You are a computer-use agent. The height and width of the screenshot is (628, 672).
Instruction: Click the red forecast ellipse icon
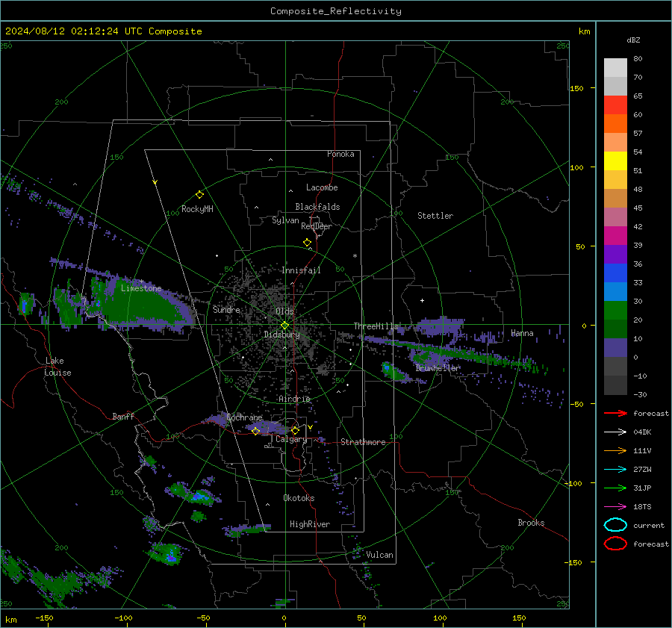point(615,544)
